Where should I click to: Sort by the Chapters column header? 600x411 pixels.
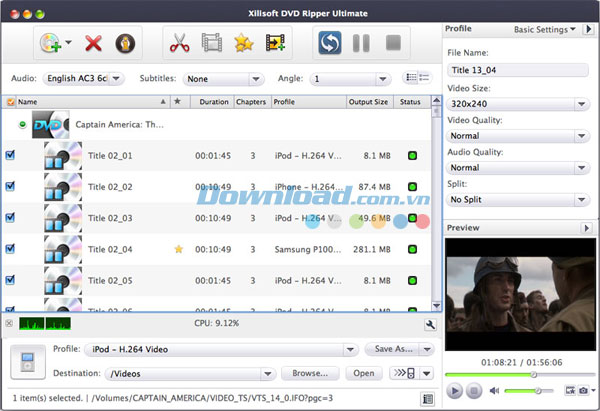click(x=251, y=102)
